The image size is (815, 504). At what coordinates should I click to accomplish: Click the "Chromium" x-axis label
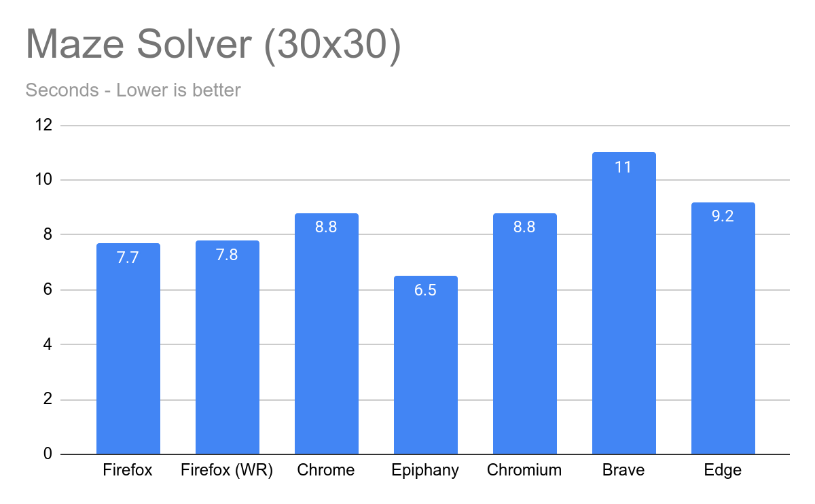pyautogui.click(x=524, y=470)
